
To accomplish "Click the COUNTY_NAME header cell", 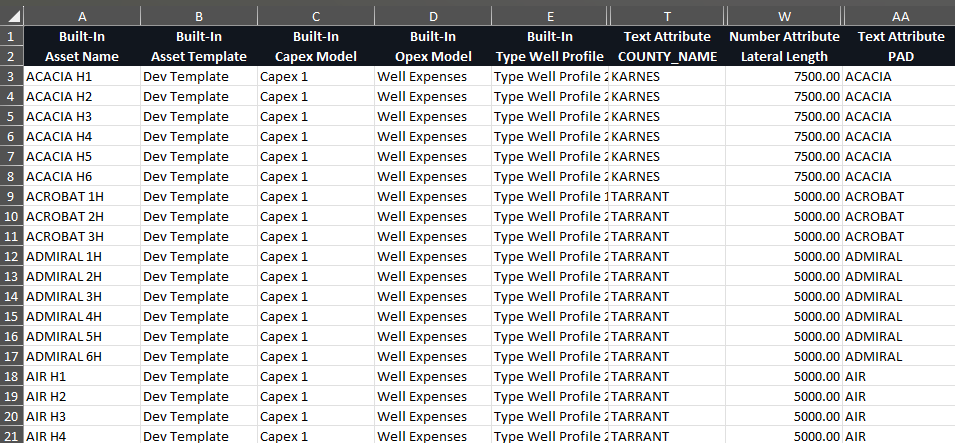I will tap(668, 57).
